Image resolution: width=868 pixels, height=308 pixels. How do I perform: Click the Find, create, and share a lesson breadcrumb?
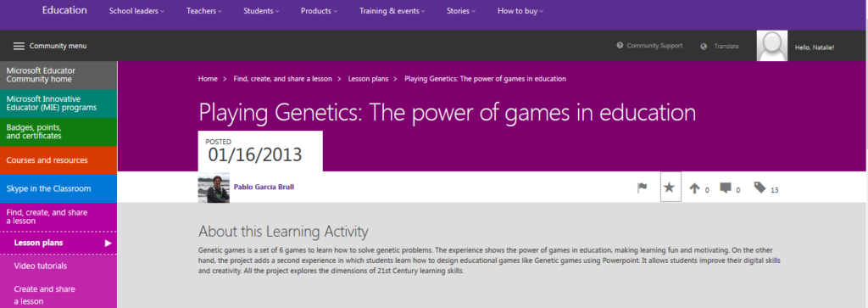point(282,79)
